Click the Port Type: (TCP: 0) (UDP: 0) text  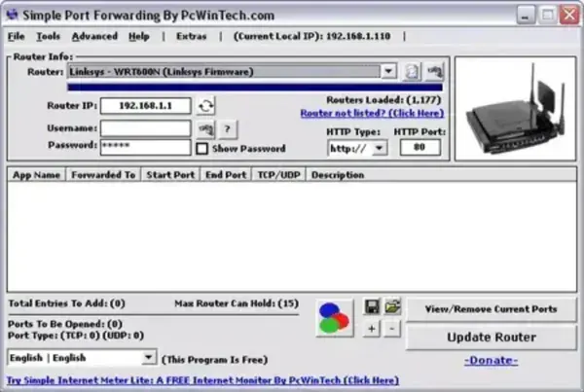[76, 336]
